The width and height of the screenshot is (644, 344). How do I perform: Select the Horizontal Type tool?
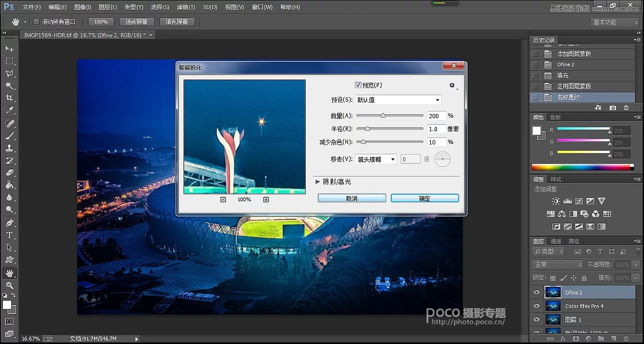click(x=10, y=235)
